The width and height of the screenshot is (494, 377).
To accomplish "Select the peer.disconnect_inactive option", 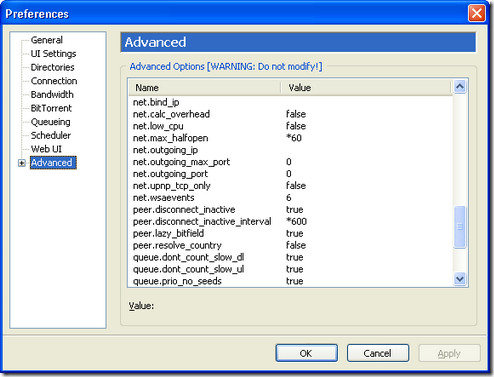I will [x=290, y=210].
